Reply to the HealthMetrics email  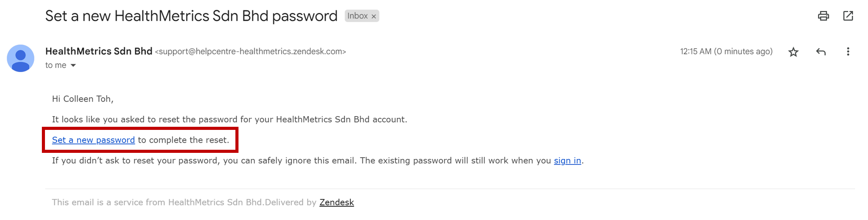coord(820,52)
